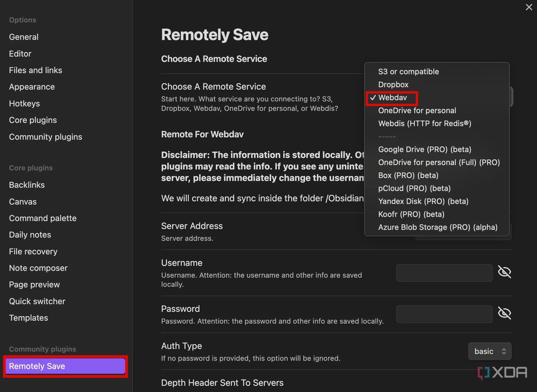This screenshot has width=537, height=392.
Task: Open Appearance settings
Action: 32,87
